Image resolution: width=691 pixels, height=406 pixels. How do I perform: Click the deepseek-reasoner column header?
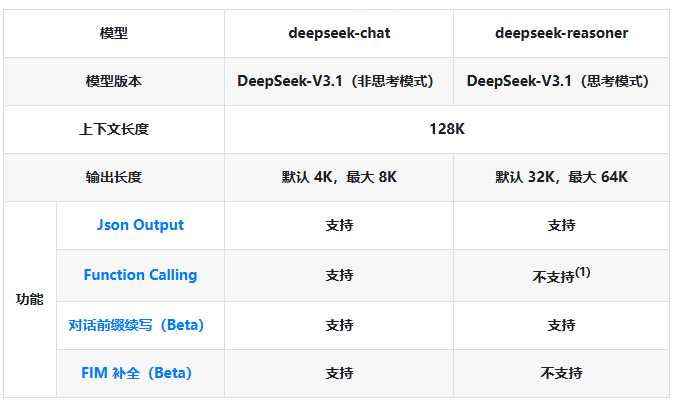click(x=561, y=33)
